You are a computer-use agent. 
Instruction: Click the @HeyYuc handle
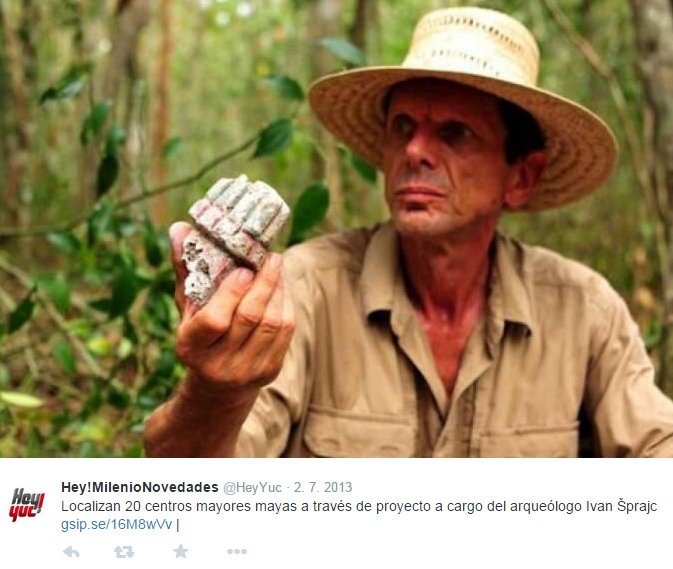pyautogui.click(x=252, y=487)
